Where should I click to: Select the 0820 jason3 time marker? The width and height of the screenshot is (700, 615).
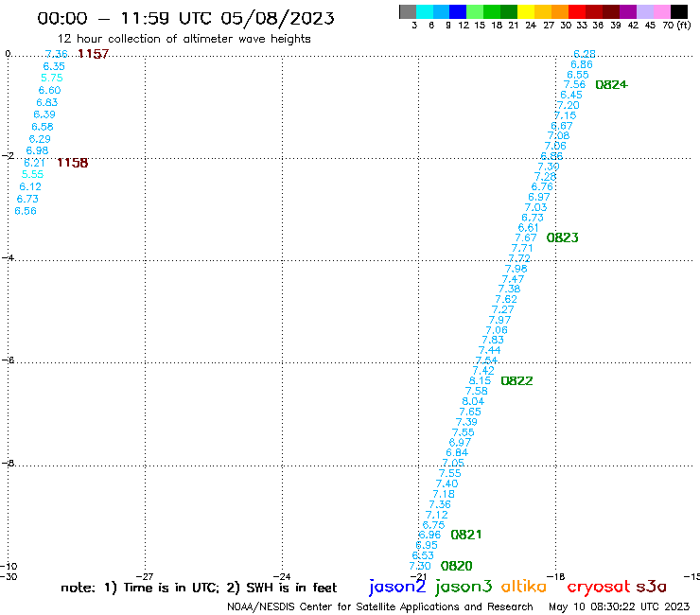(456, 566)
